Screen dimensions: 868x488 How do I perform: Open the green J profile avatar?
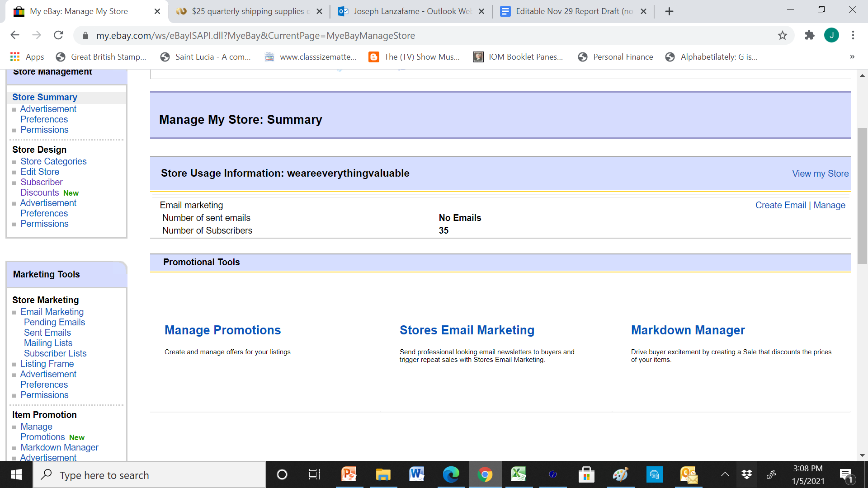[831, 35]
